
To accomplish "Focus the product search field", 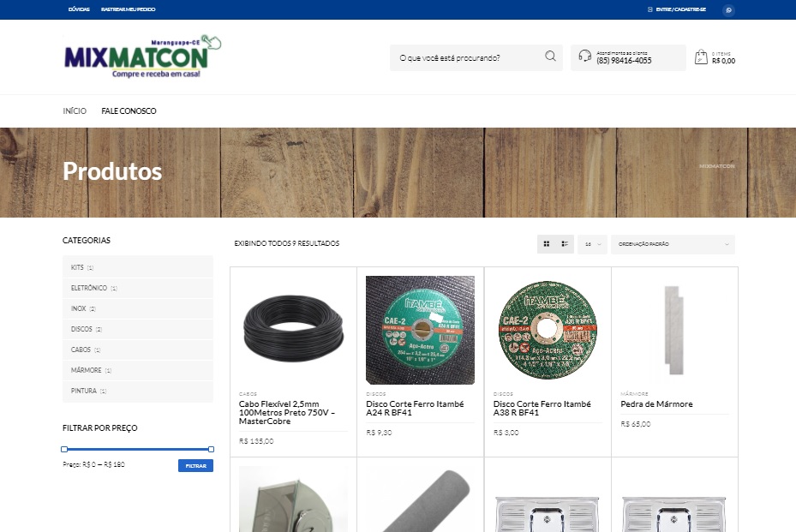I will pyautogui.click(x=467, y=58).
